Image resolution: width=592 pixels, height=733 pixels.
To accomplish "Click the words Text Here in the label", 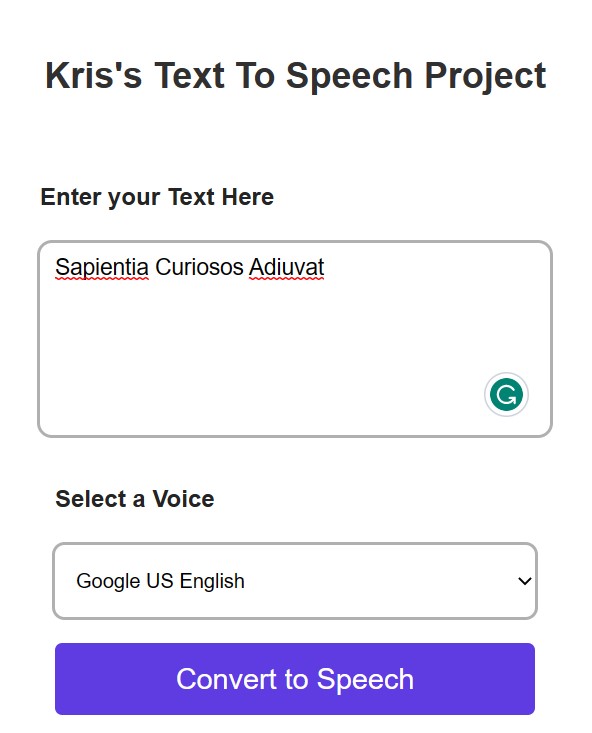I will [221, 196].
